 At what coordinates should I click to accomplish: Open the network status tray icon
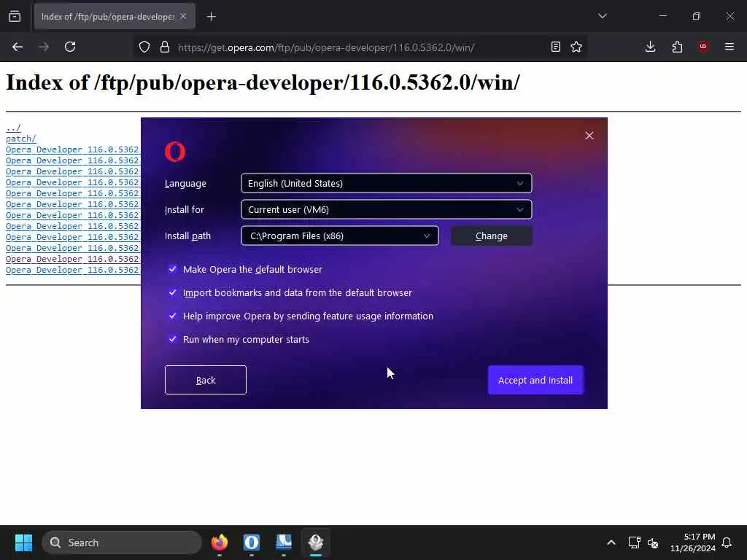(634, 542)
